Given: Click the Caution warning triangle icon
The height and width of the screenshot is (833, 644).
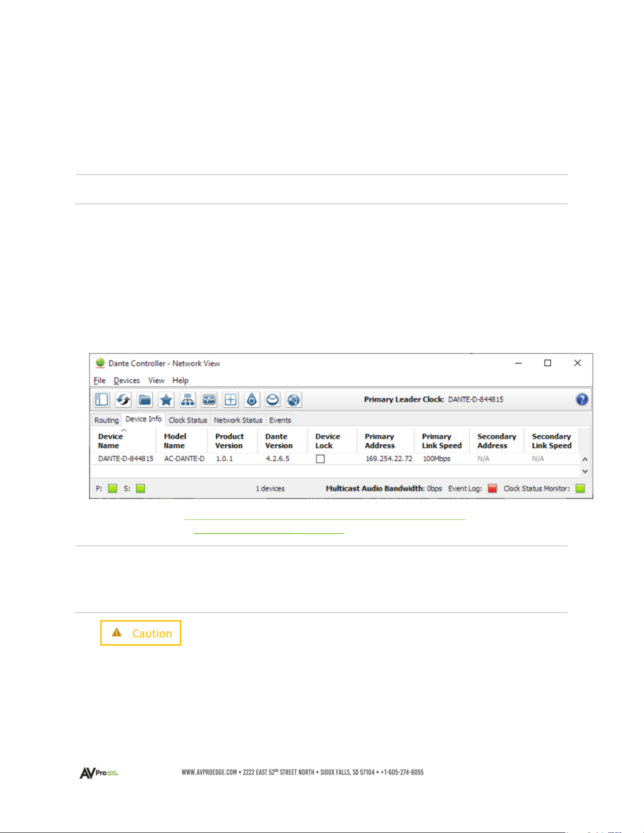Looking at the screenshot, I should (117, 632).
